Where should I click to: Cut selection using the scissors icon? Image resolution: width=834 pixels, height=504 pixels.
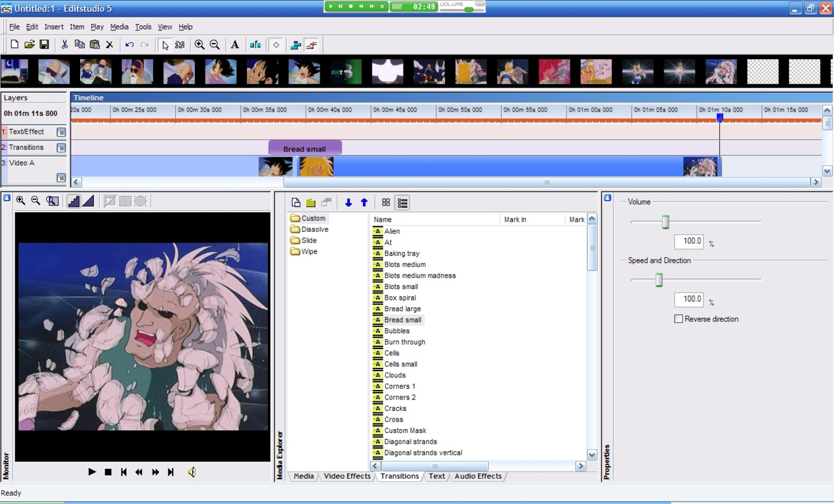pos(64,45)
